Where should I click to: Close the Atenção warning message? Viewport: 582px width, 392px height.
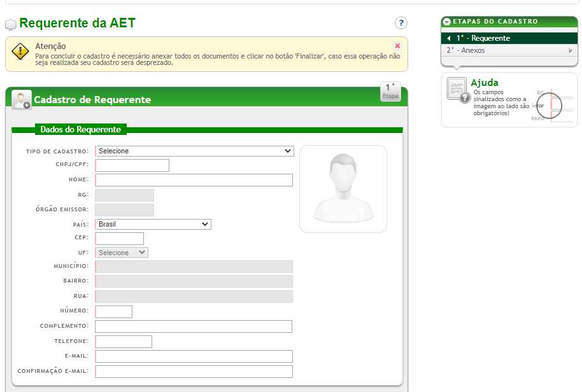397,46
